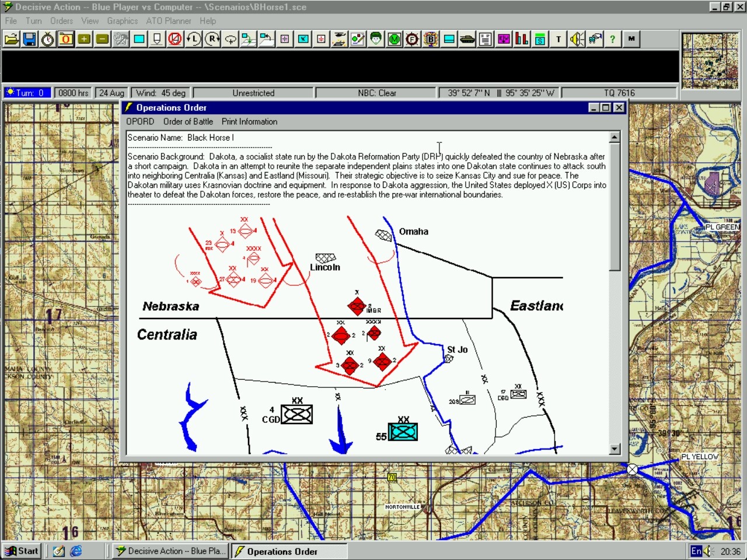Rotate left using the L arrow icon
The height and width of the screenshot is (560, 747).
(x=193, y=39)
